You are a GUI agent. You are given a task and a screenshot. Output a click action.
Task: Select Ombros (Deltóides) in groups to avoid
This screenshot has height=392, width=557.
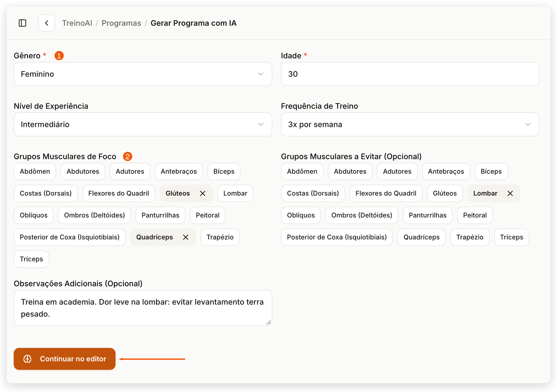coord(362,215)
